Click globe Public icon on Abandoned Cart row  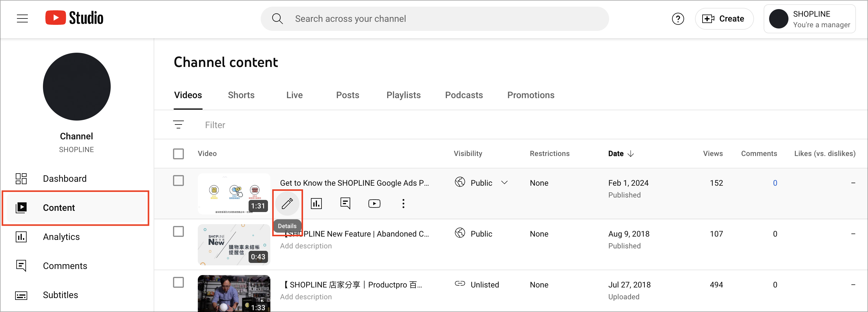point(460,233)
